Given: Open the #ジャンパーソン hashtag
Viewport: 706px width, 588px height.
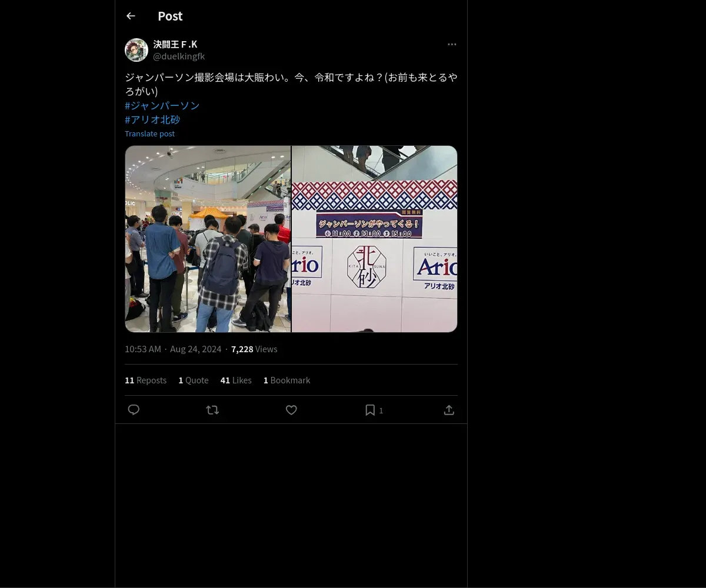Looking at the screenshot, I should [x=162, y=105].
